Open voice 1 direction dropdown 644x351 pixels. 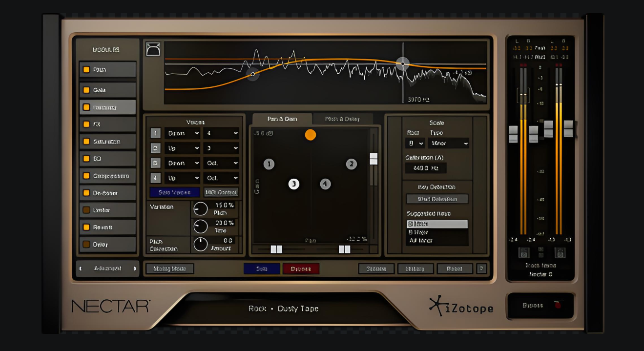[182, 133]
